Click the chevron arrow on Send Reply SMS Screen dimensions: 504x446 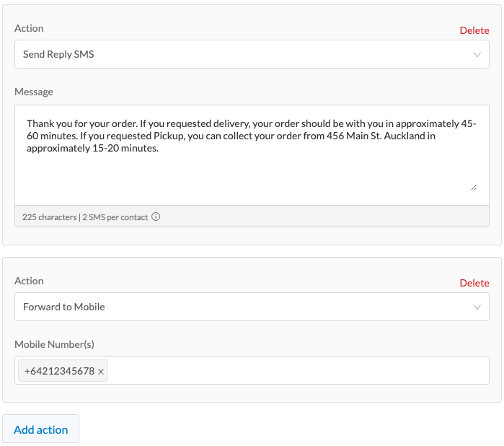click(477, 54)
